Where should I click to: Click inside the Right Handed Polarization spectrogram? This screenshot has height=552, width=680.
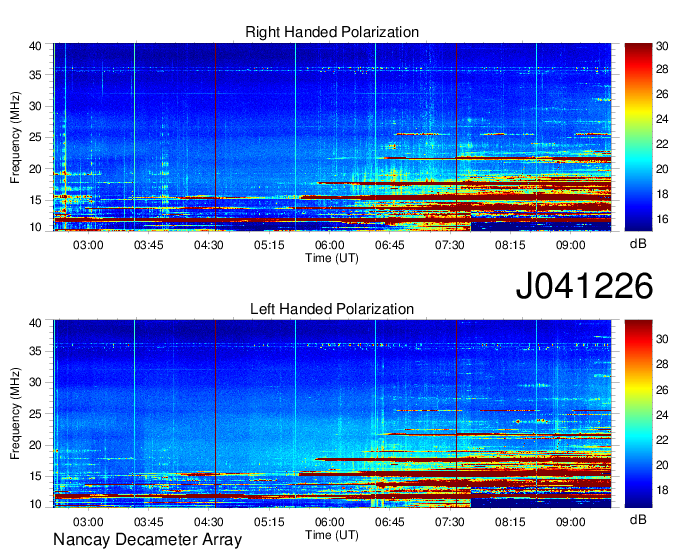point(332,137)
